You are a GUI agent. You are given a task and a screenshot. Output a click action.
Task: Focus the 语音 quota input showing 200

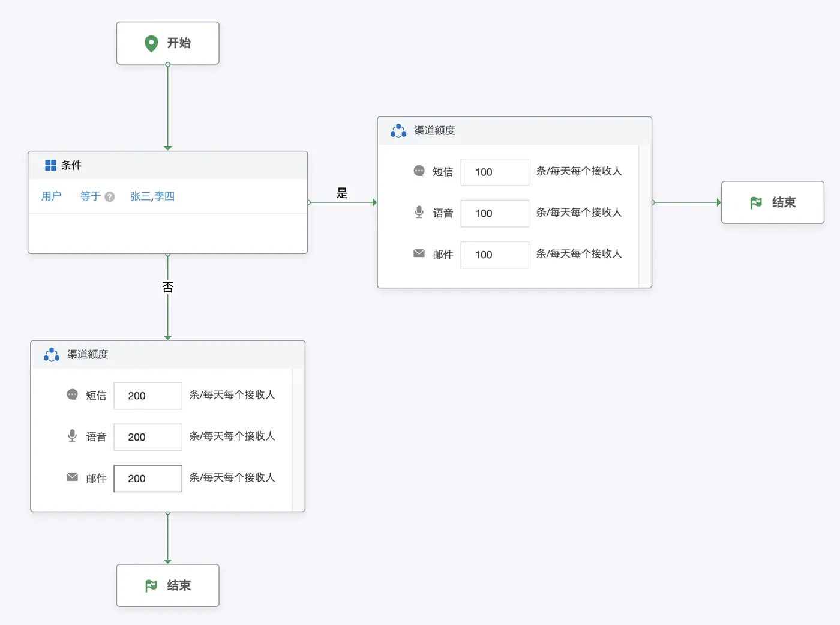(x=148, y=438)
